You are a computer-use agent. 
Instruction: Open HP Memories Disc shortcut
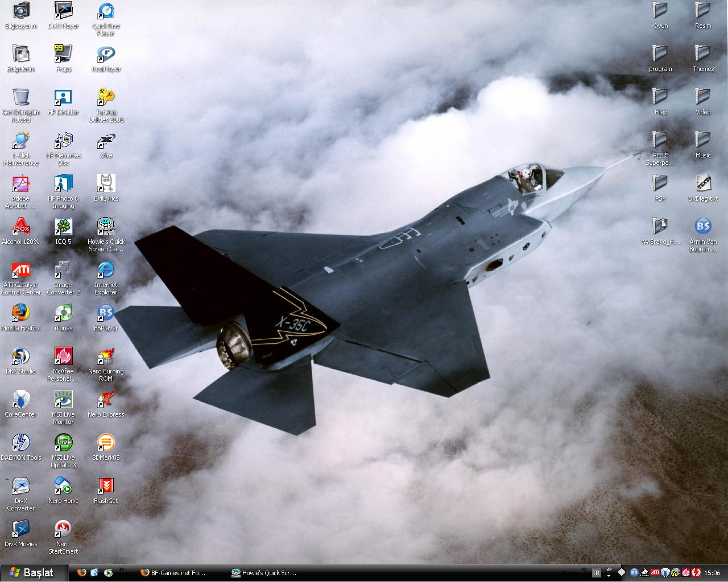[63, 149]
